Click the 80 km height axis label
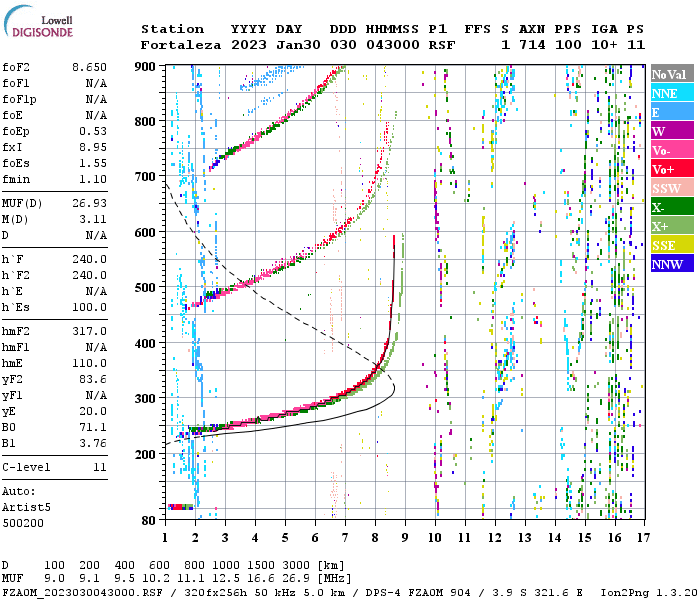Screen dimensions: 700x600 (x=149, y=520)
